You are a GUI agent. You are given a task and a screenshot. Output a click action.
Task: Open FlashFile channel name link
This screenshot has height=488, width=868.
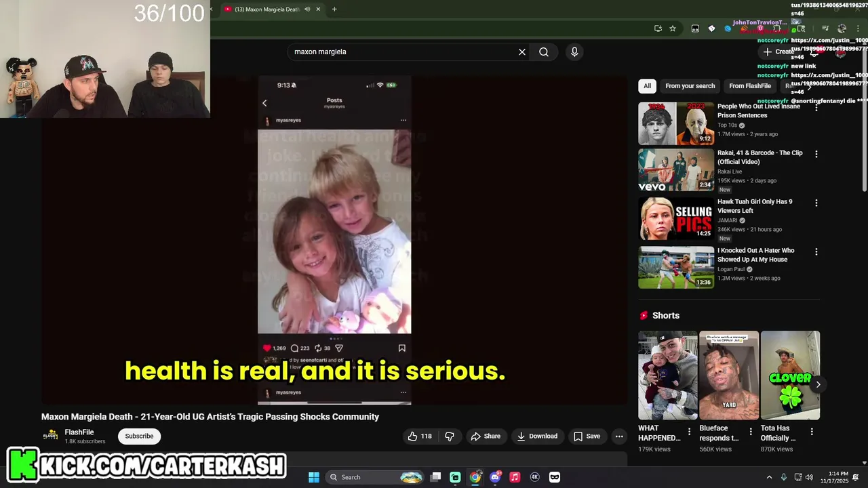click(x=79, y=432)
